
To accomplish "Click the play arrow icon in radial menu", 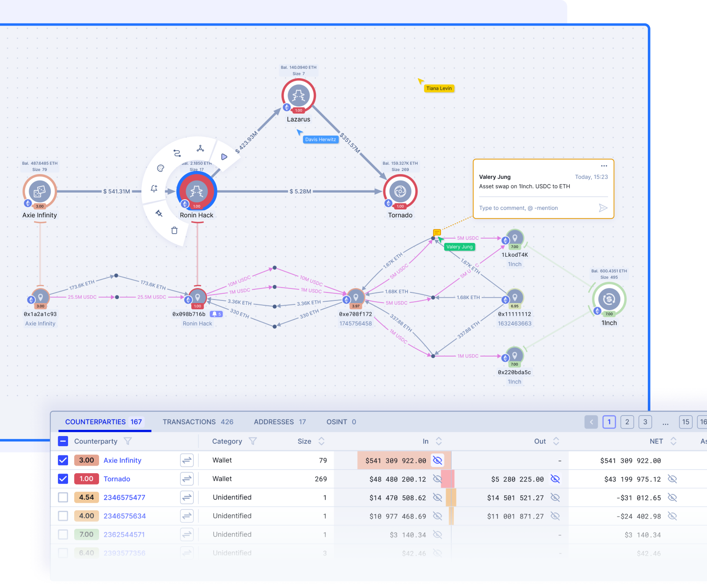I will [224, 157].
